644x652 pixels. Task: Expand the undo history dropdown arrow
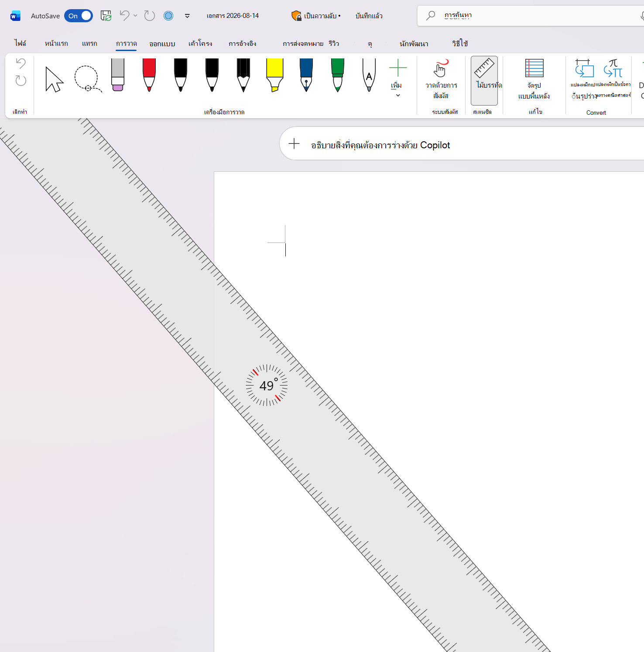135,16
